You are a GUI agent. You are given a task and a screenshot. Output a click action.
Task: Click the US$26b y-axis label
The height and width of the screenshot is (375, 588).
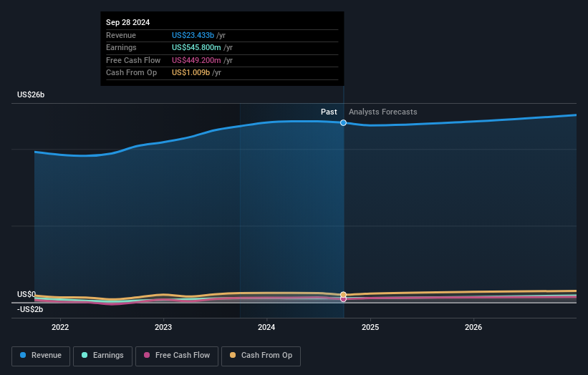[x=31, y=94]
